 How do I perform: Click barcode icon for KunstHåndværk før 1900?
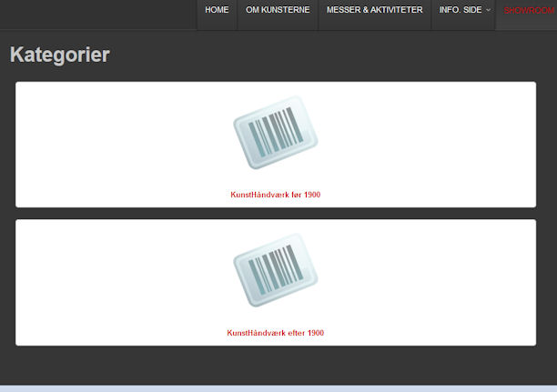(275, 132)
